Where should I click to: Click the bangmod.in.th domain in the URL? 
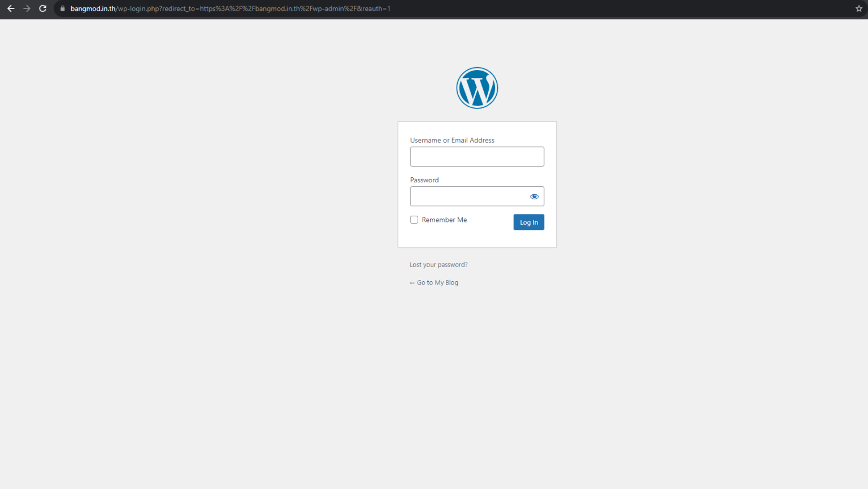[93, 8]
